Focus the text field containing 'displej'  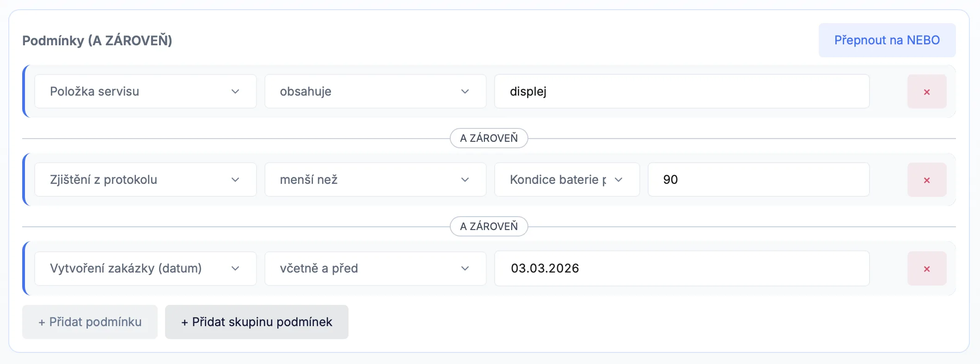coord(681,91)
